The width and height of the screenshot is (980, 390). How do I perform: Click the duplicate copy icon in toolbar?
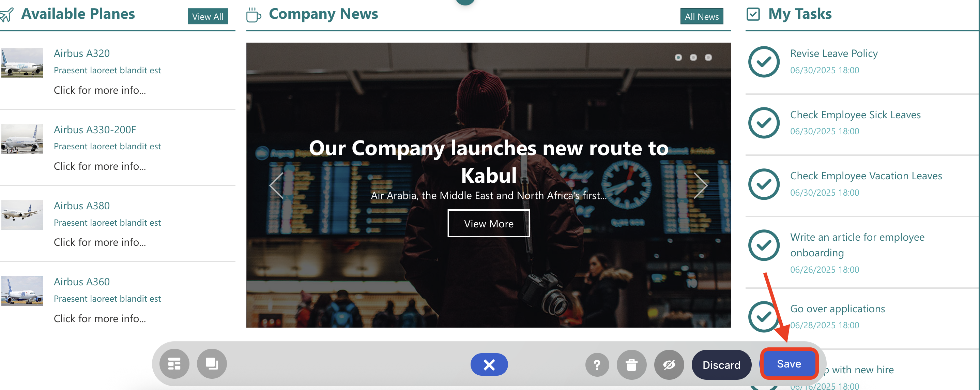(x=212, y=364)
